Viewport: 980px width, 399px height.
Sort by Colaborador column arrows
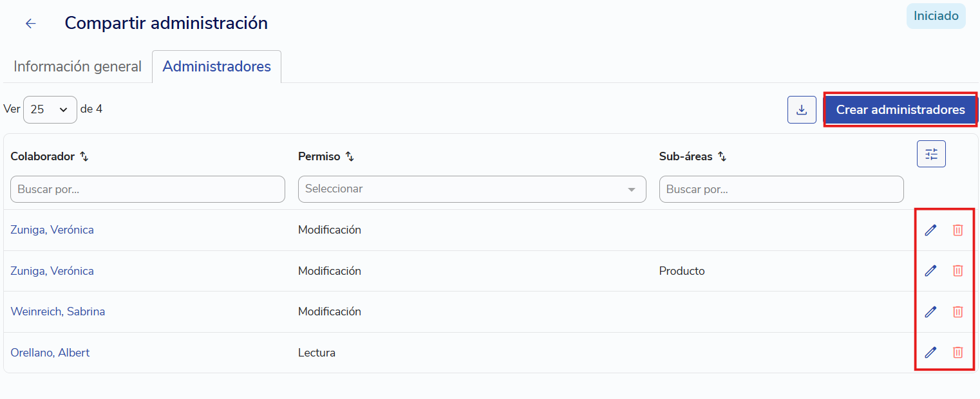tap(84, 156)
